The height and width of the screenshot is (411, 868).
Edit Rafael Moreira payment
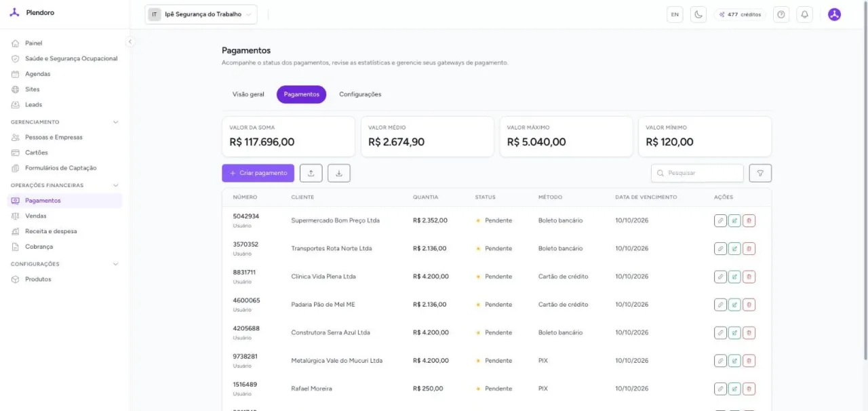pyautogui.click(x=734, y=389)
